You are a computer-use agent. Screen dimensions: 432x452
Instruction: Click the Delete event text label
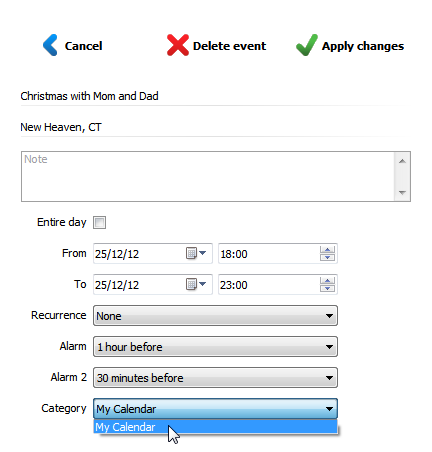click(229, 46)
